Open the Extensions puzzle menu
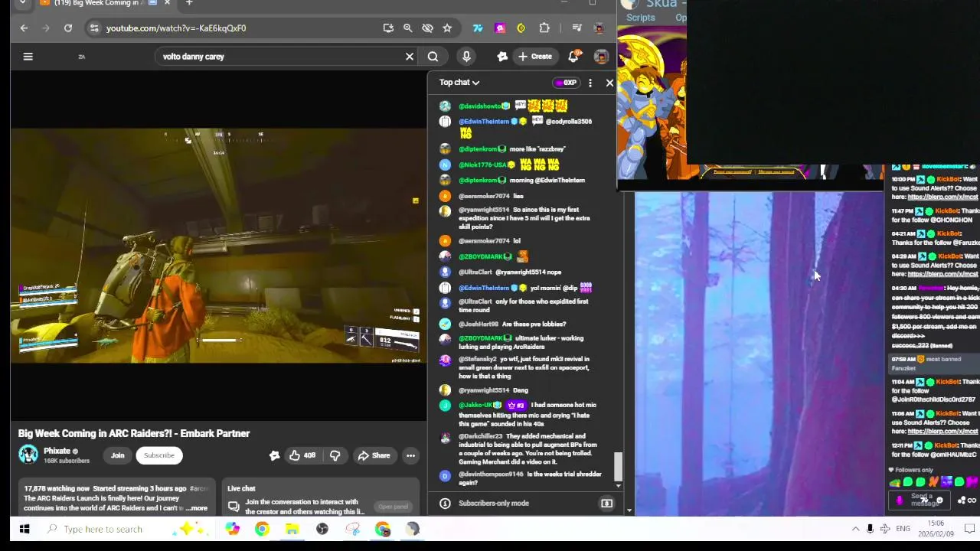 (544, 28)
